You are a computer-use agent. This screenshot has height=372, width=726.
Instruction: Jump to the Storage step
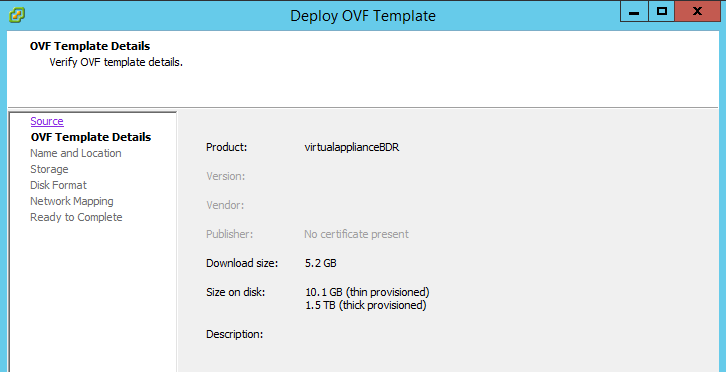pos(49,169)
